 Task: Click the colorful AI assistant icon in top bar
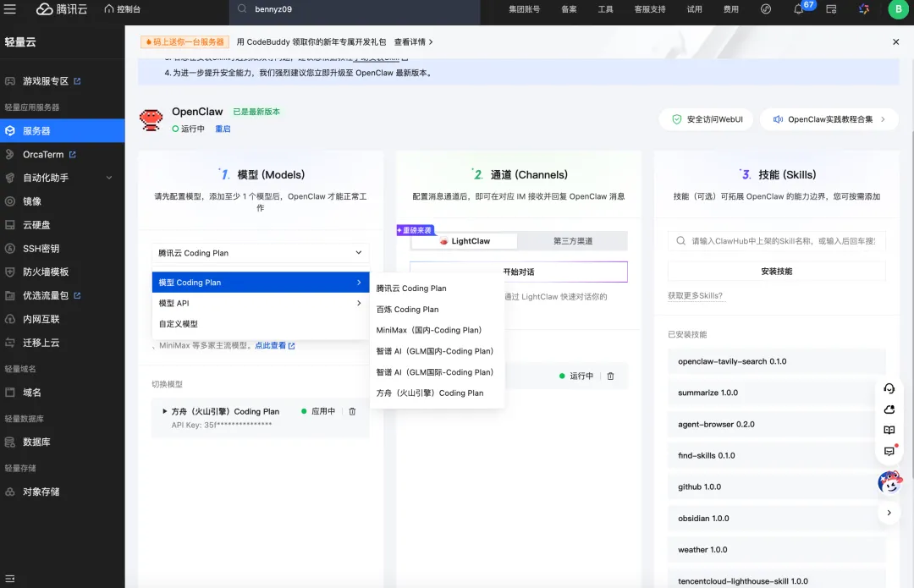(864, 9)
